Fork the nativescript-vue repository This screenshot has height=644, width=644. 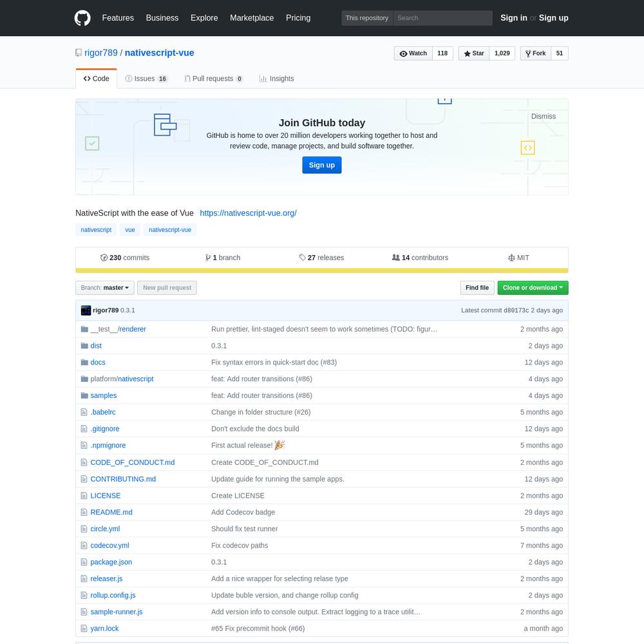[x=536, y=53]
